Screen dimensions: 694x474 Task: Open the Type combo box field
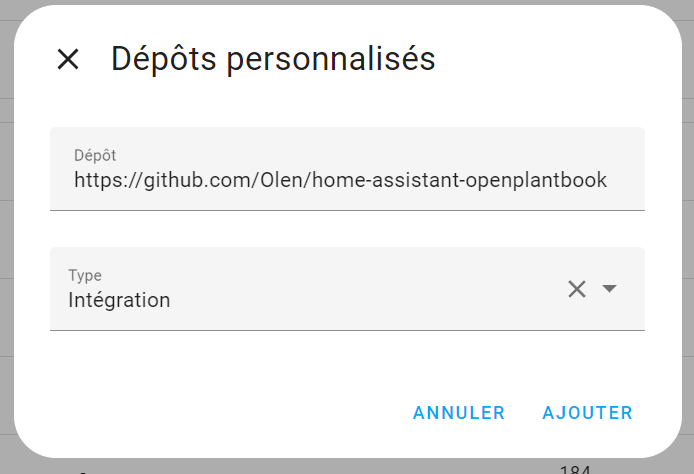click(x=300, y=289)
